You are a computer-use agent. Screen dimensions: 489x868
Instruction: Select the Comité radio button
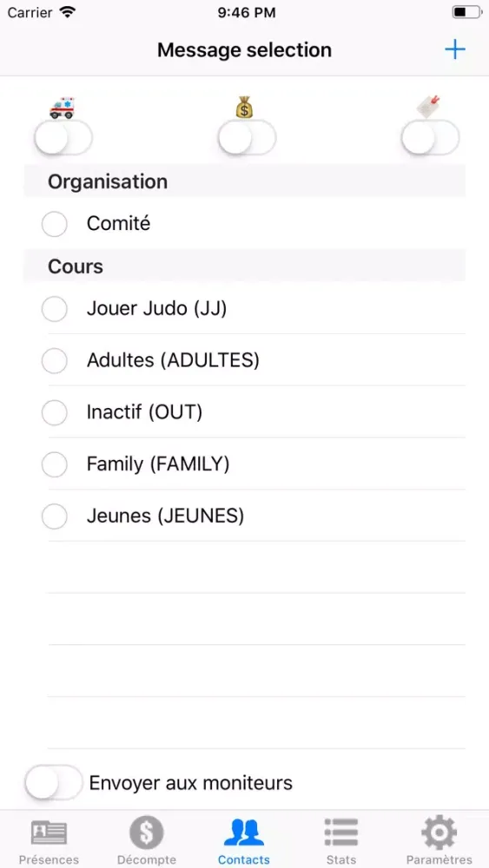click(x=55, y=224)
